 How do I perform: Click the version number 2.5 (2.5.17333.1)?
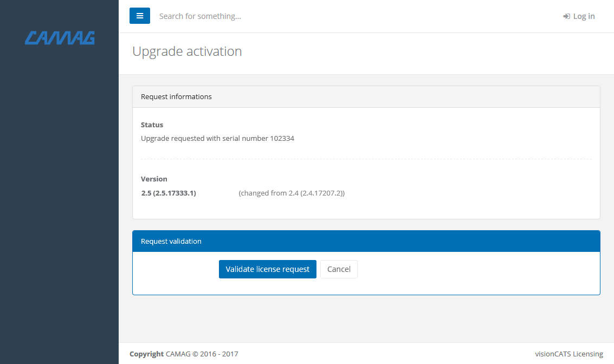(169, 193)
